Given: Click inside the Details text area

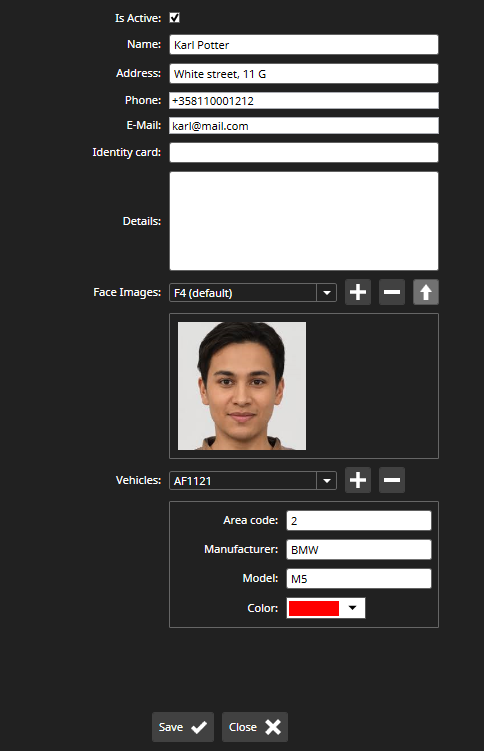Looking at the screenshot, I should (304, 221).
